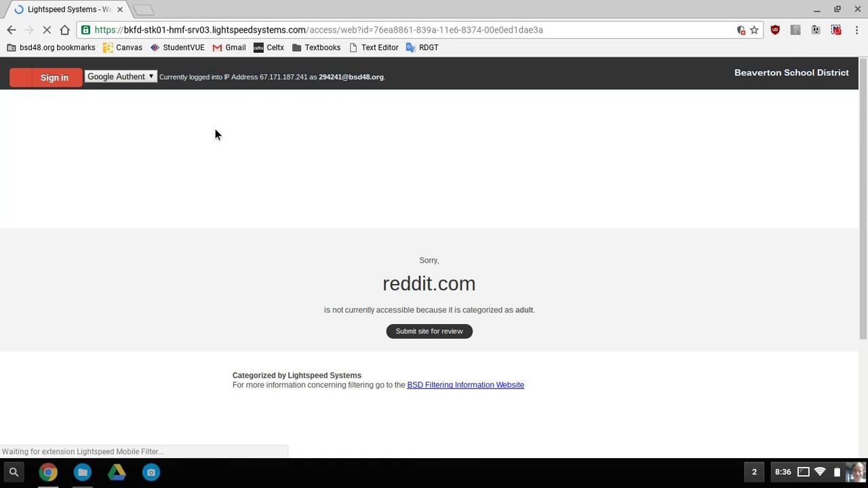Bookmark this page with the star icon

coord(754,30)
